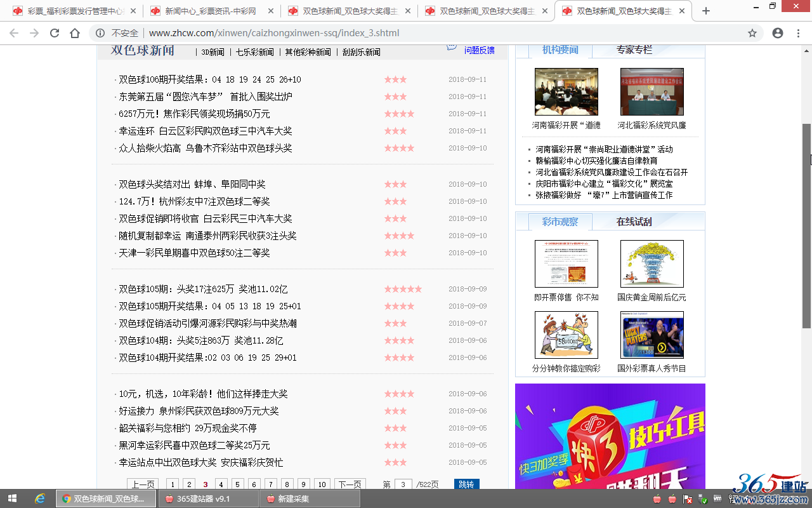Open article 双色球头奖结对出 蚌埠、阜阳同中奖
Screen dimensions: 812x508
pyautogui.click(x=192, y=184)
